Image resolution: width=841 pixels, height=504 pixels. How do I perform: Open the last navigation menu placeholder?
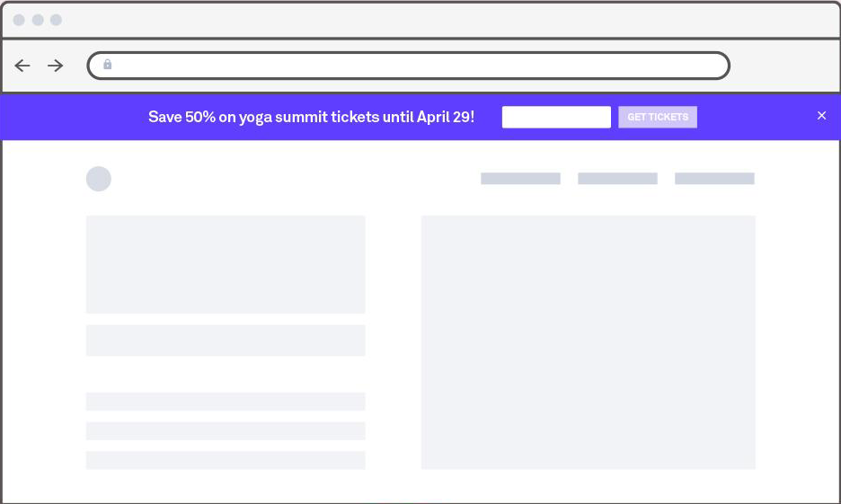click(x=714, y=179)
